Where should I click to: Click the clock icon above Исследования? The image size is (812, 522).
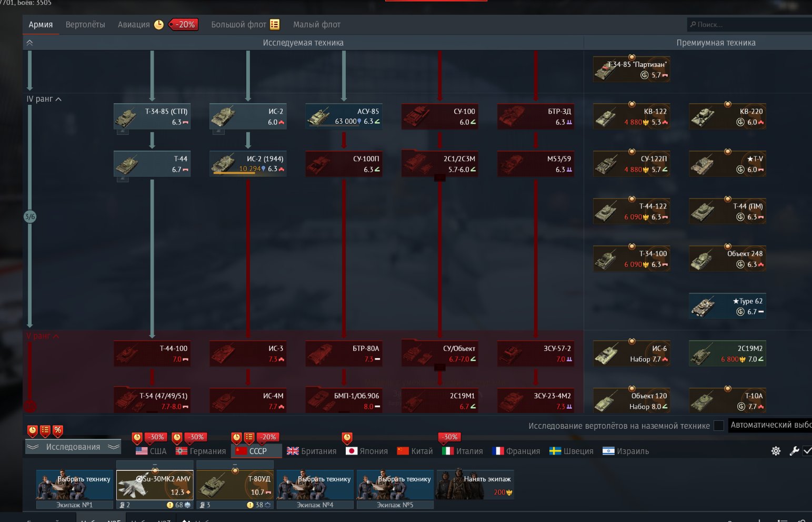(x=33, y=430)
